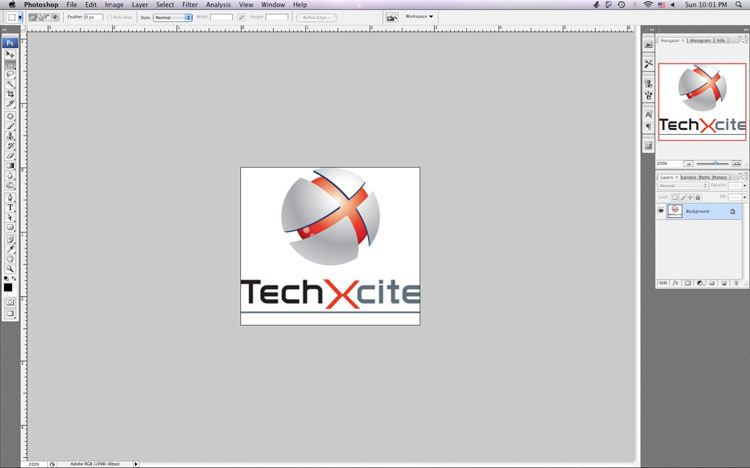Select the Path Selection tool
750x468 pixels.
point(10,217)
